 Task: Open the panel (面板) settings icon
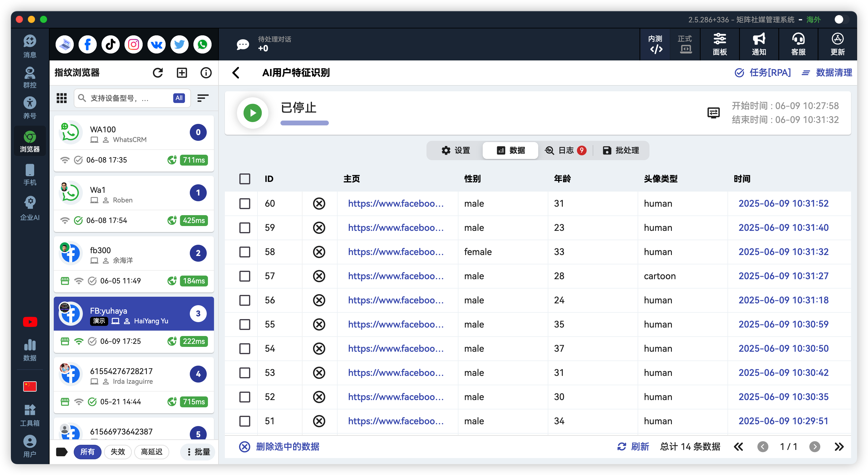tap(720, 44)
